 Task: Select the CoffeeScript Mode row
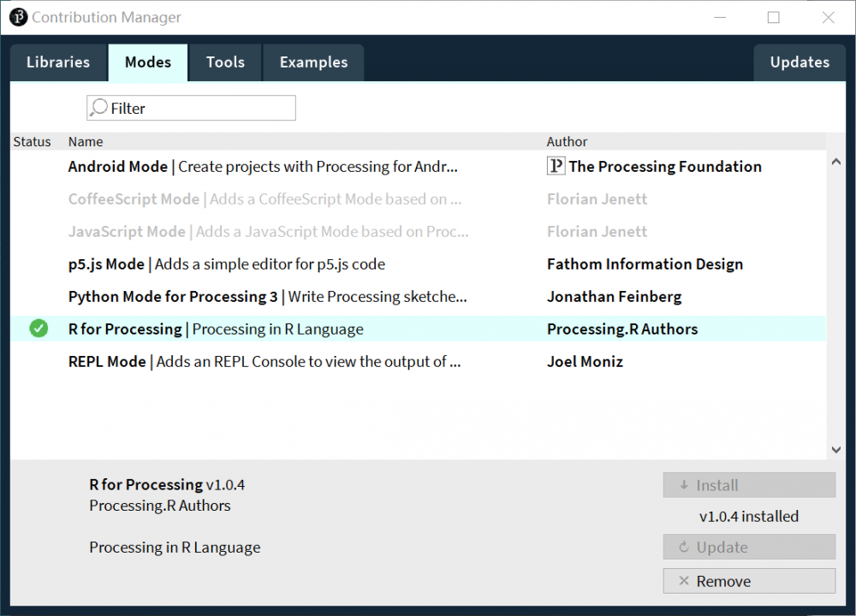coord(419,199)
